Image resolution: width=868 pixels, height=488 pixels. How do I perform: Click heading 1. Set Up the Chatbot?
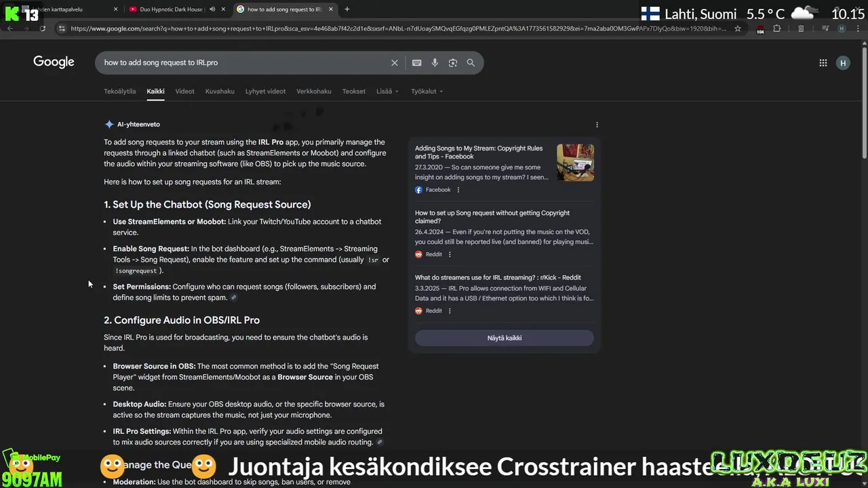[208, 205]
